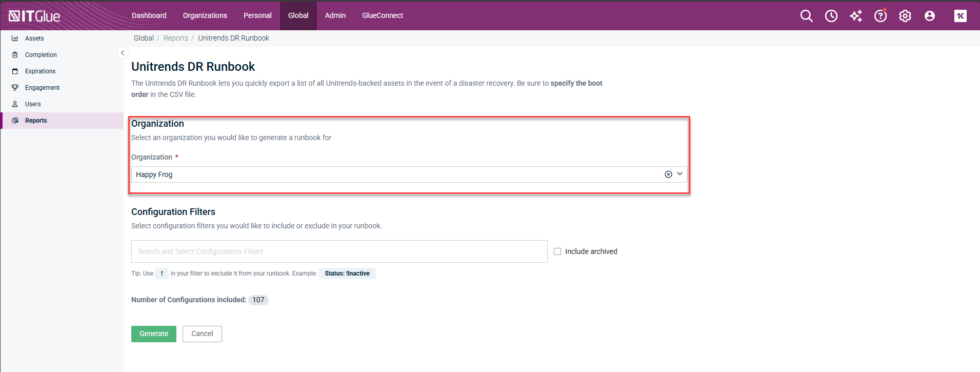
Task: Select Engagement in the sidebar
Action: (x=42, y=88)
